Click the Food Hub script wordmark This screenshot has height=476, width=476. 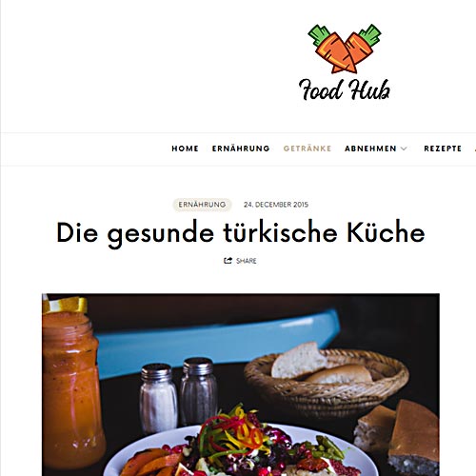[x=345, y=89]
